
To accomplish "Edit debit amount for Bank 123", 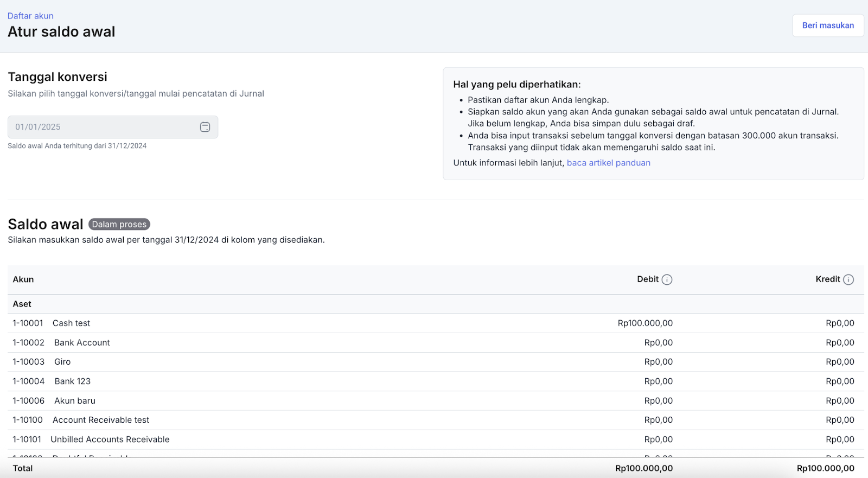I will 658,381.
